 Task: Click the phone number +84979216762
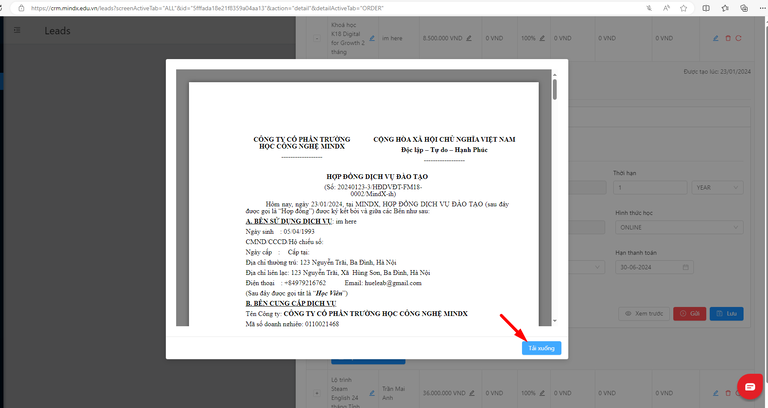[305, 283]
